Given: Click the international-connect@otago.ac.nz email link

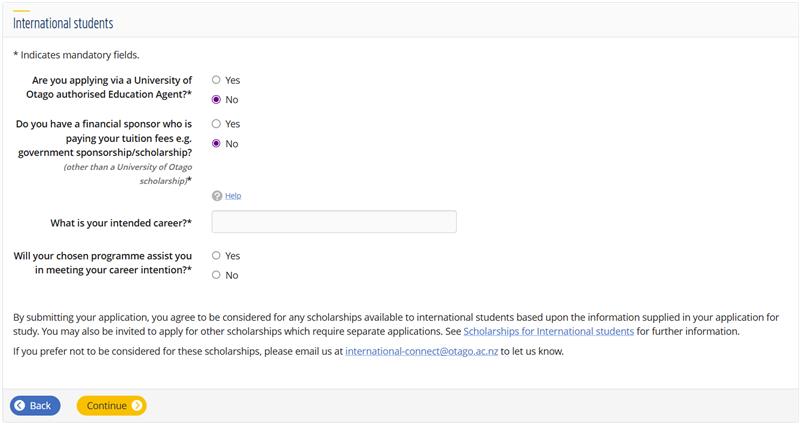Looking at the screenshot, I should click(x=421, y=352).
